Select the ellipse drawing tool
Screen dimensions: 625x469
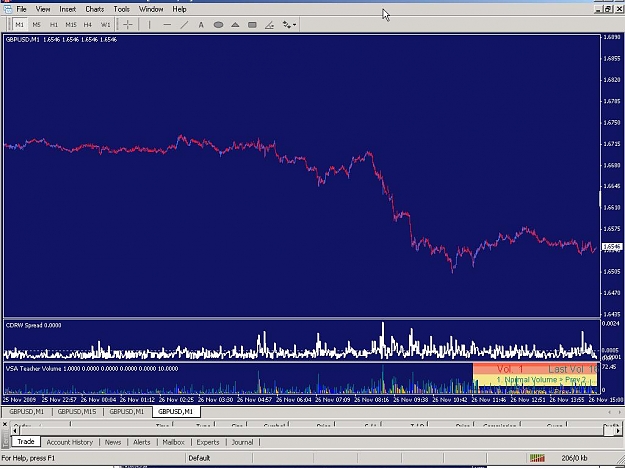(x=218, y=25)
